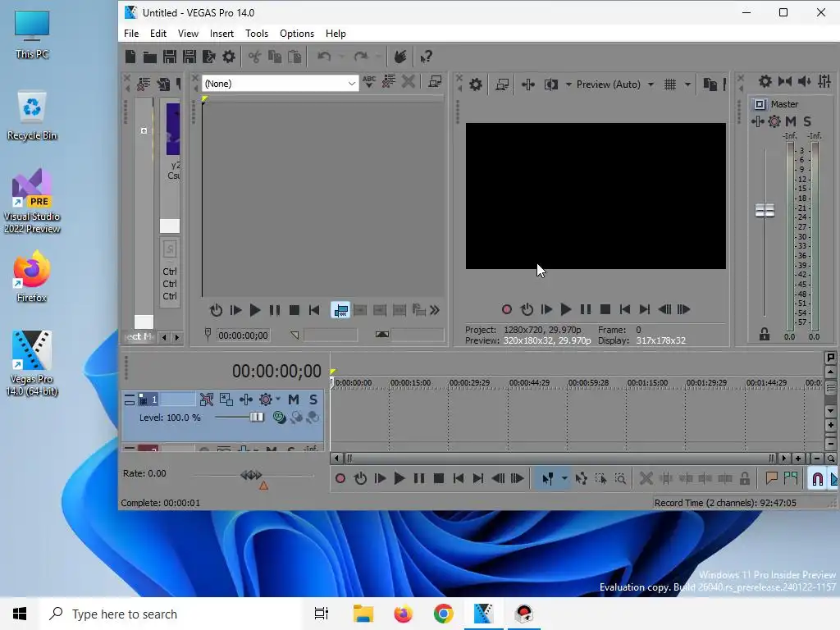
Task: Activate What's This help cursor icon
Action: click(426, 57)
